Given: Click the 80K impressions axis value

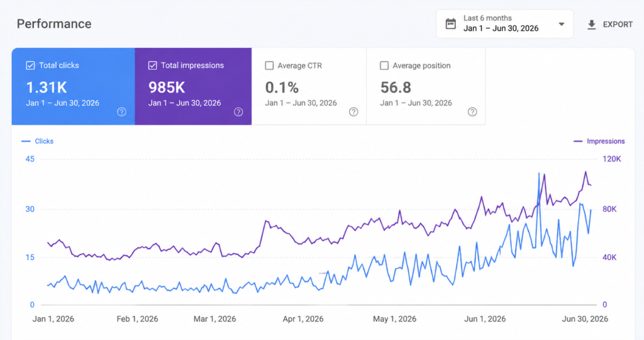Looking at the screenshot, I should pos(609,209).
